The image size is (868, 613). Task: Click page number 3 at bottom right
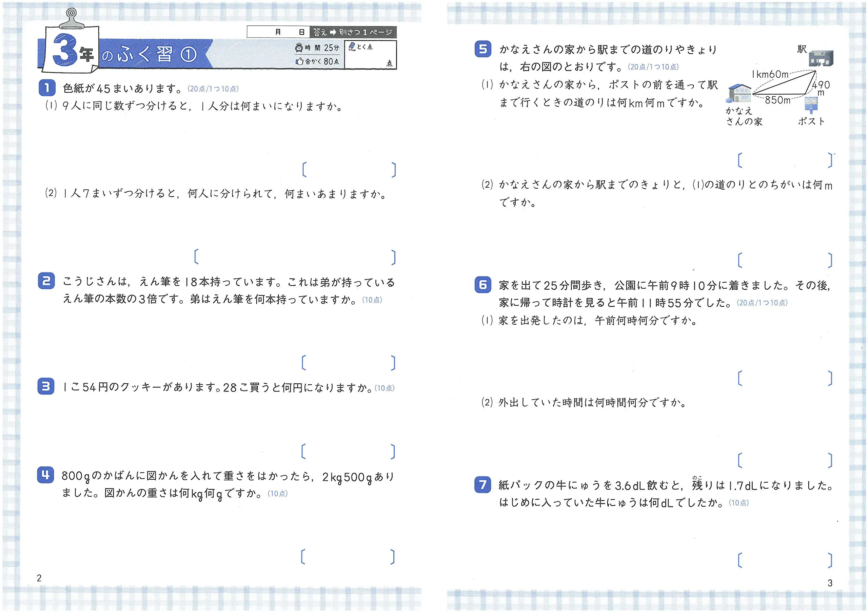(830, 583)
